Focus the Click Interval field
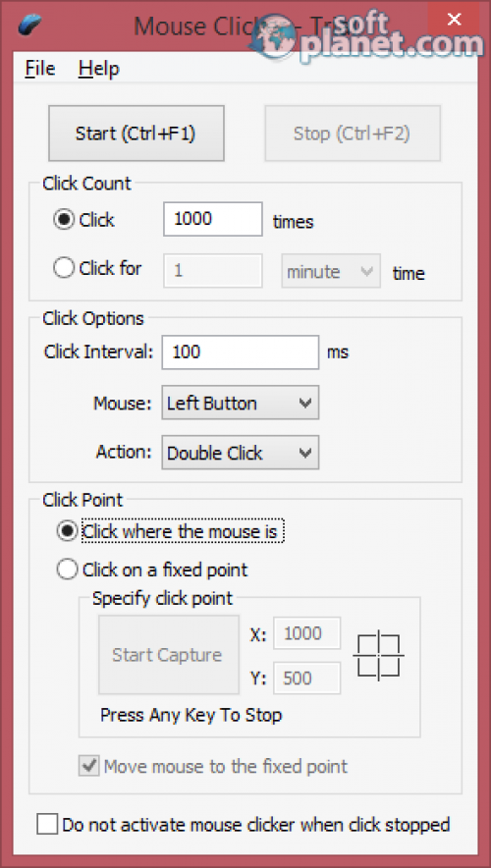Viewport: 491px width, 868px height. 241,353
